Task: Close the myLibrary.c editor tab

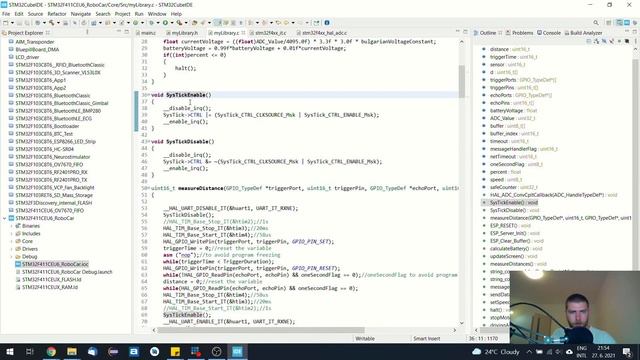Action: [x=243, y=33]
